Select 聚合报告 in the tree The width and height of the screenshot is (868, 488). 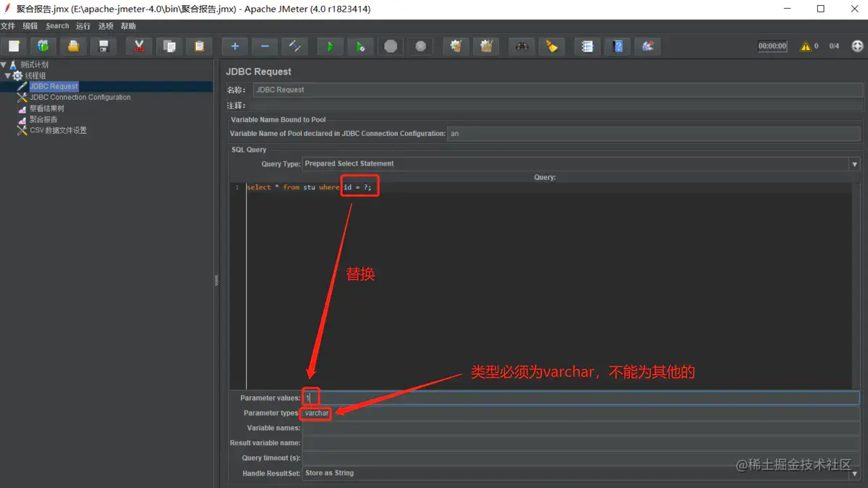(43, 119)
